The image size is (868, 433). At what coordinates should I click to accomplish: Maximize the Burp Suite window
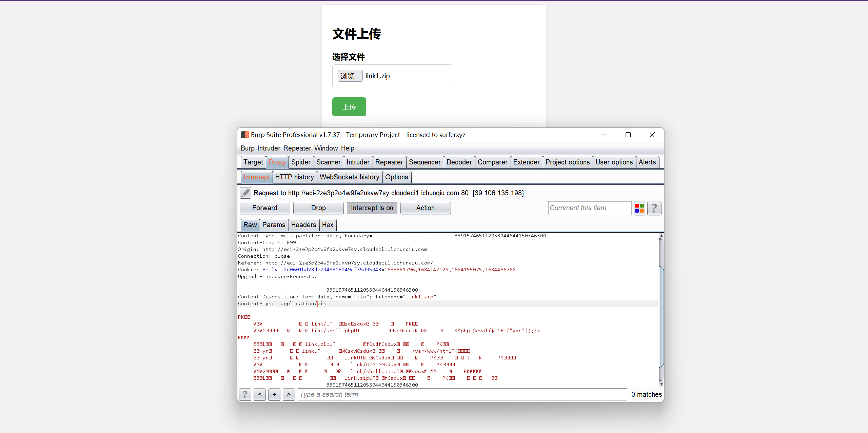[x=628, y=135]
